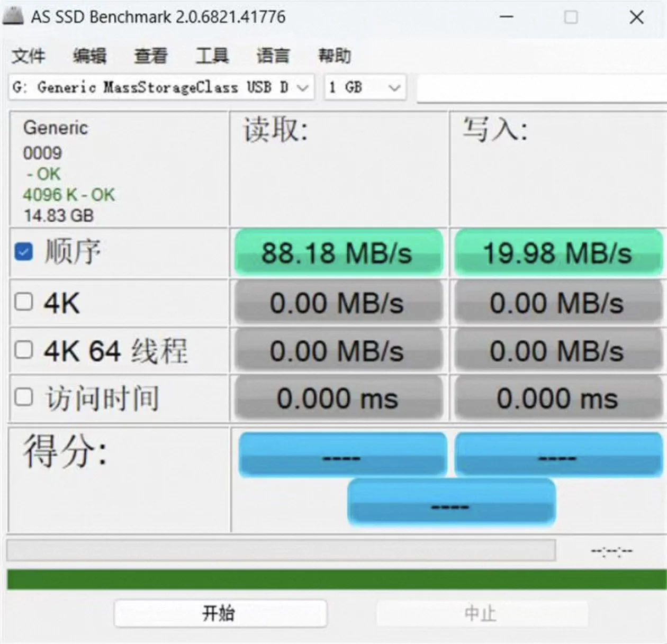The image size is (667, 644).
Task: Click the 读取: column header
Action: pyautogui.click(x=276, y=130)
